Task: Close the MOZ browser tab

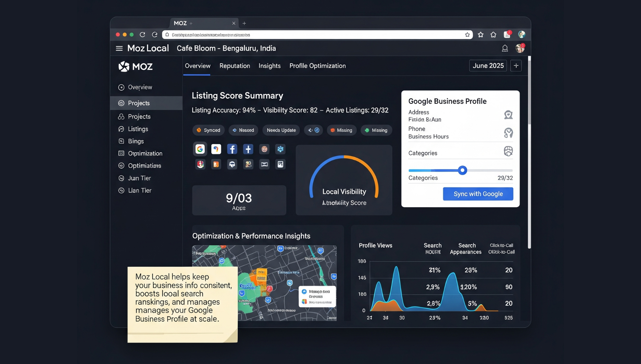Action: [233, 23]
